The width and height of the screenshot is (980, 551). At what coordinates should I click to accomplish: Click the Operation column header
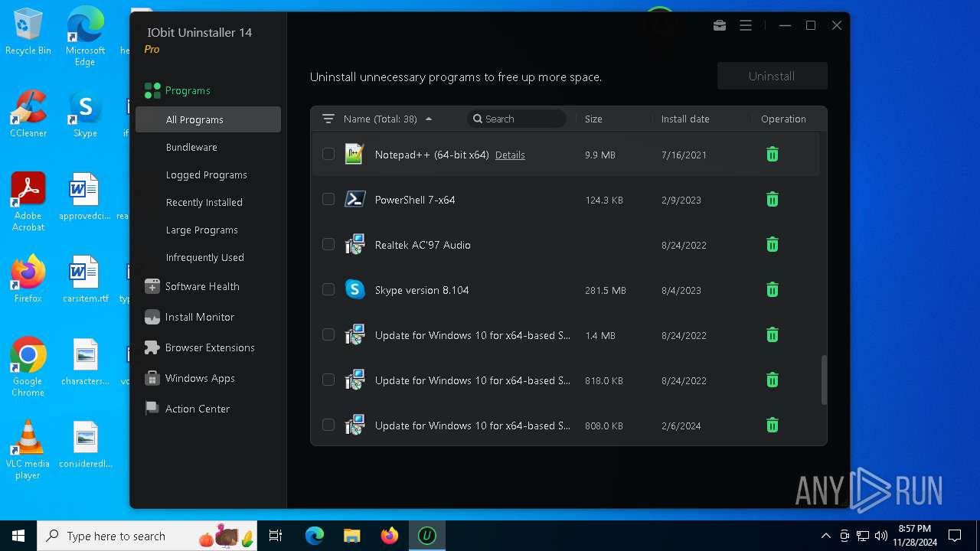(x=783, y=119)
